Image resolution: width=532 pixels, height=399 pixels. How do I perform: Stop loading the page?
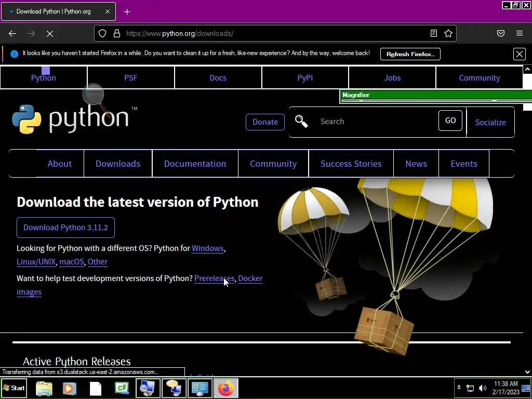tap(50, 34)
